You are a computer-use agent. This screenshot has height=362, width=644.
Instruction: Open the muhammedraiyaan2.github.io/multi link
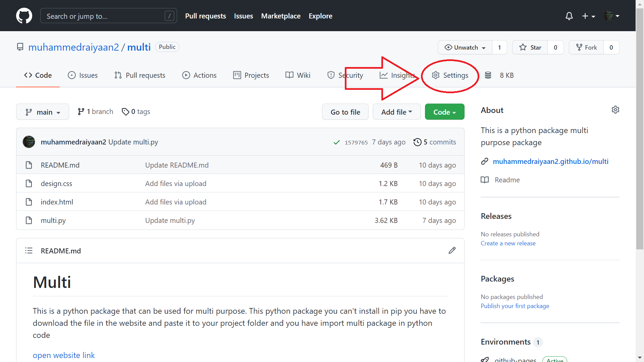tap(550, 162)
